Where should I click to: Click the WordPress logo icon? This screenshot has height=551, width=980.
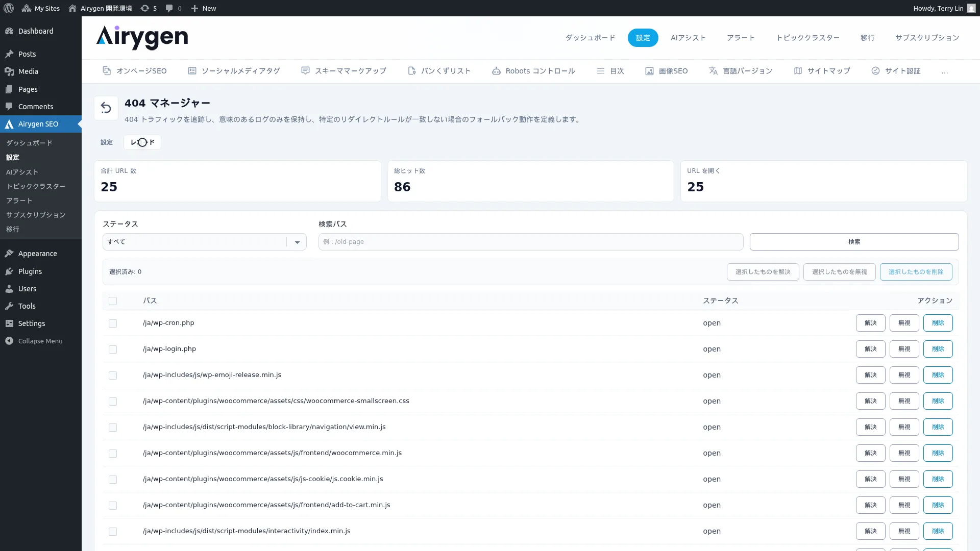coord(9,8)
